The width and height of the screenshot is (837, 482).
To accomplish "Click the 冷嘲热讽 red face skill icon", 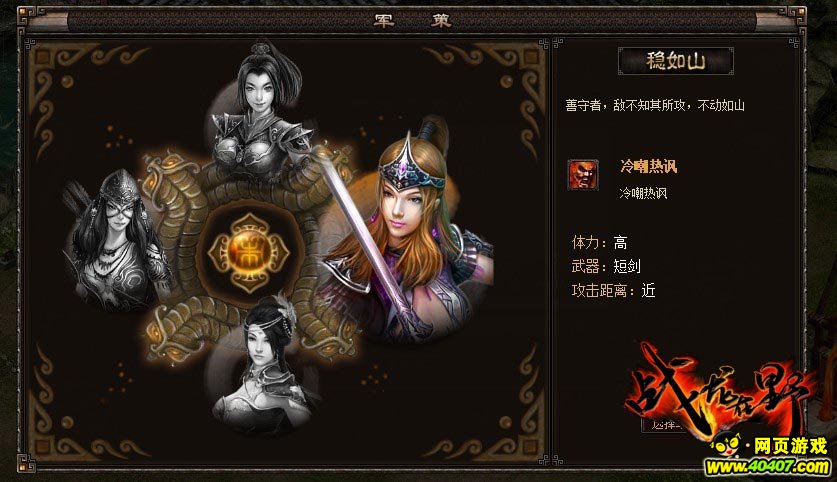I will click(583, 175).
